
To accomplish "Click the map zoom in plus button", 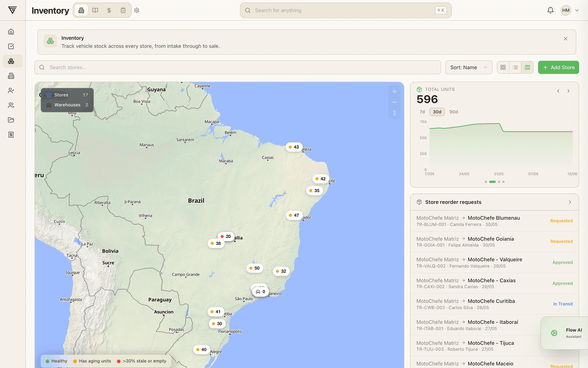I will pyautogui.click(x=394, y=91).
